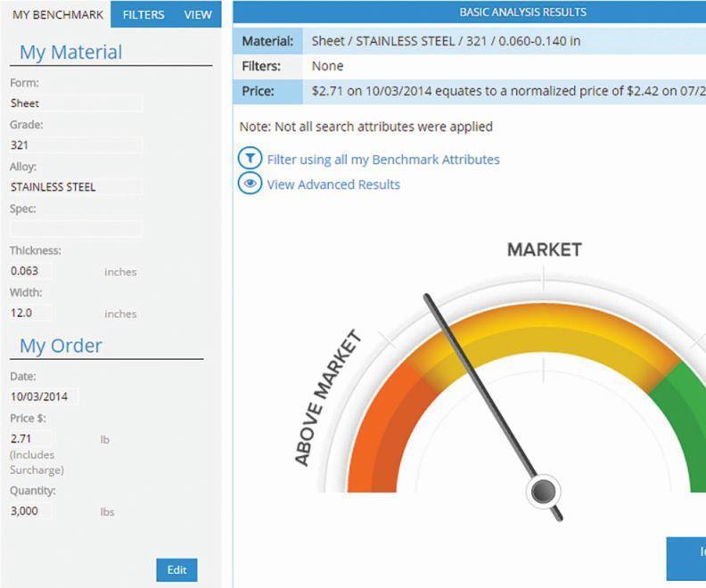This screenshot has width=706, height=588.
Task: Select the MY BENCHMARK tab
Action: pyautogui.click(x=57, y=14)
